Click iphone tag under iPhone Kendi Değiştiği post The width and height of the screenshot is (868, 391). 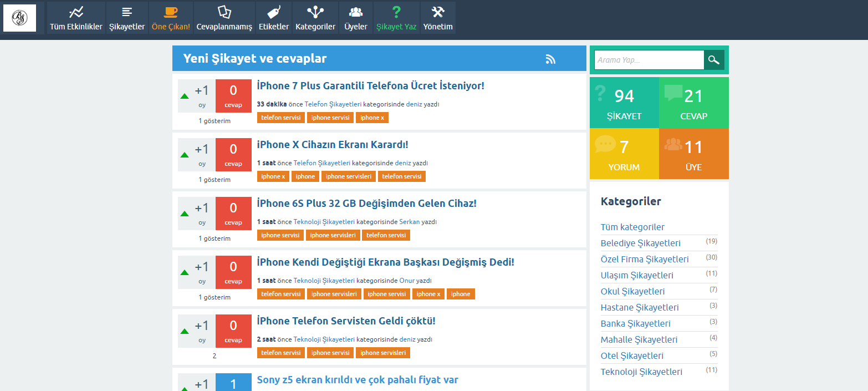coord(461,294)
